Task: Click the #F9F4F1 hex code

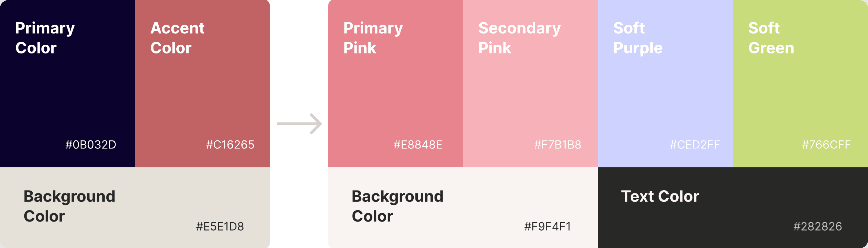Action: [x=548, y=227]
